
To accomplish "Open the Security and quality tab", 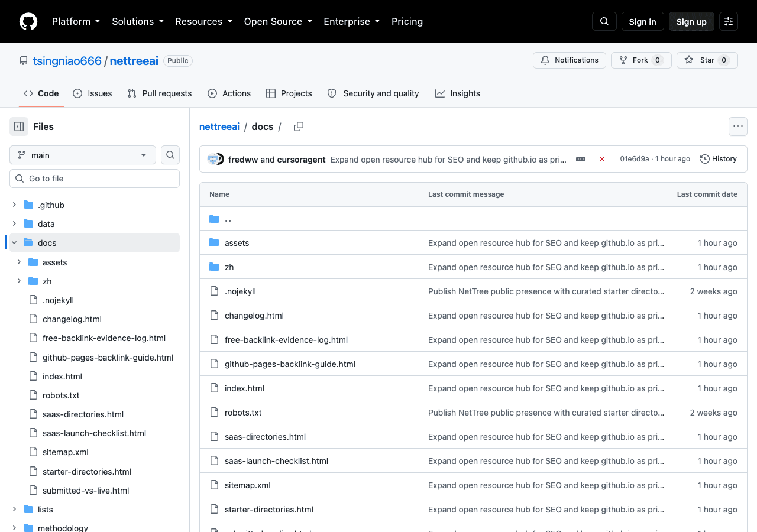I will click(x=373, y=93).
